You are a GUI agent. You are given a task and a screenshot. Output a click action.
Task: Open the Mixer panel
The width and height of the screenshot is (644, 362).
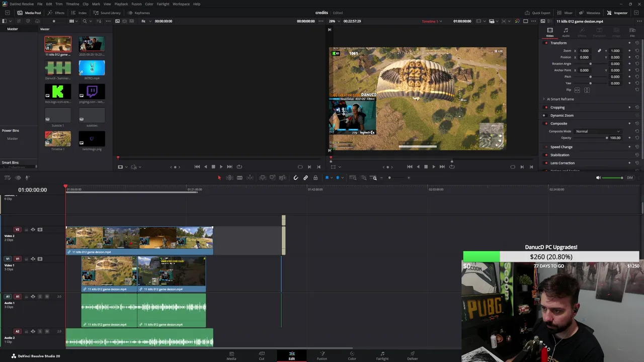(566, 13)
